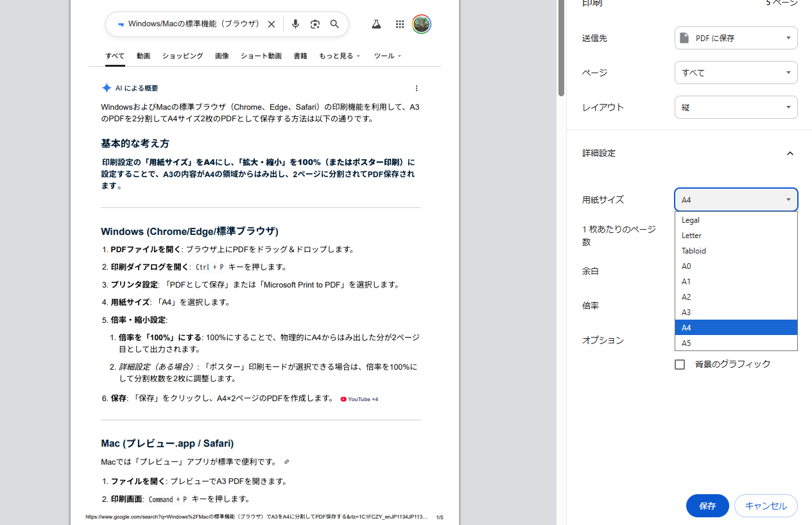This screenshot has height=525, width=812.
Task: Open the 送信先 destination dropdown
Action: (736, 38)
